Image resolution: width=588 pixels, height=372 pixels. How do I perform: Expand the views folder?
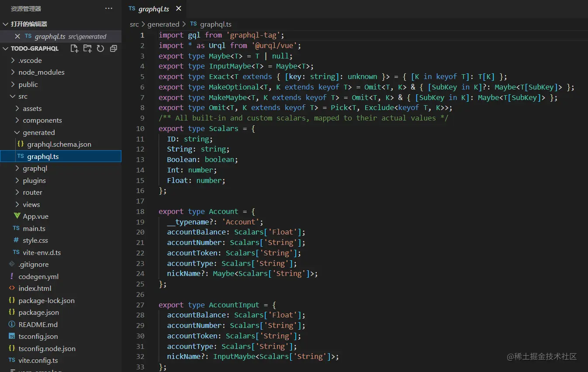click(x=17, y=204)
